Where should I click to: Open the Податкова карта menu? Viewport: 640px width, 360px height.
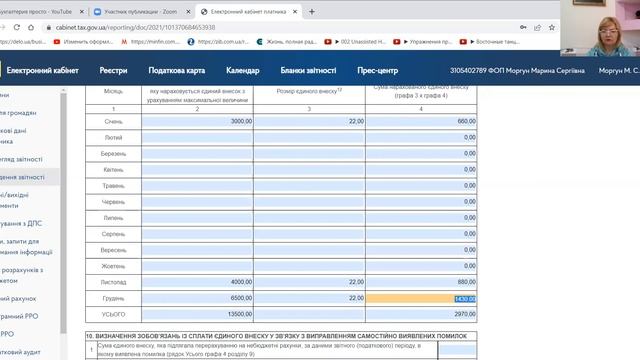point(177,70)
